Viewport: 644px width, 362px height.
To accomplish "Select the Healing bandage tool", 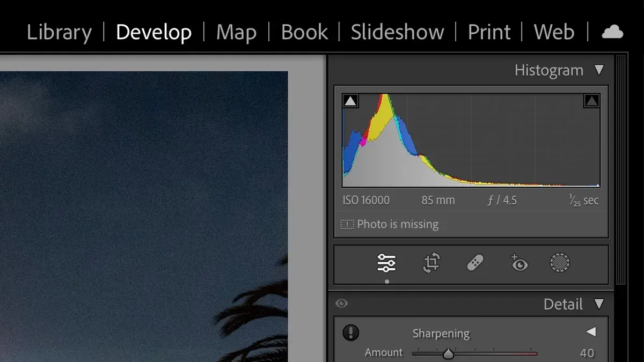I will point(475,263).
